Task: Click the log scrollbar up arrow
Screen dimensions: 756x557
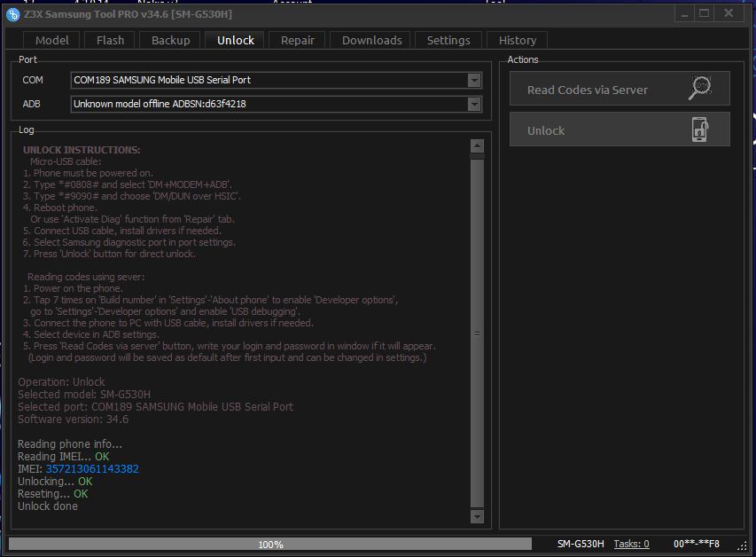Action: [x=477, y=145]
